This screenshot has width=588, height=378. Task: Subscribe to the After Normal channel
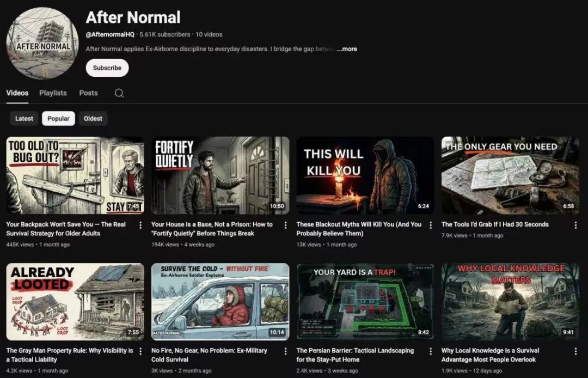tap(107, 68)
